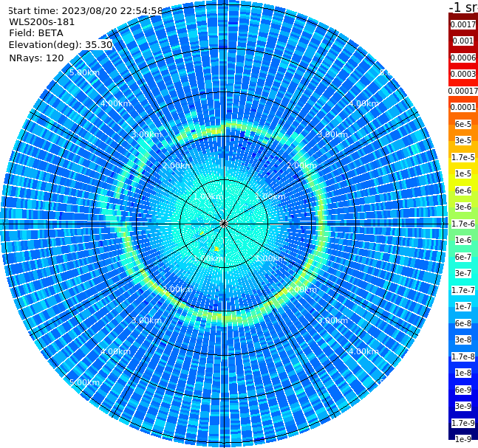The image size is (478, 448).
Task: Select the 2.00km ring label in lower-left quadrant
Action: [x=178, y=289]
